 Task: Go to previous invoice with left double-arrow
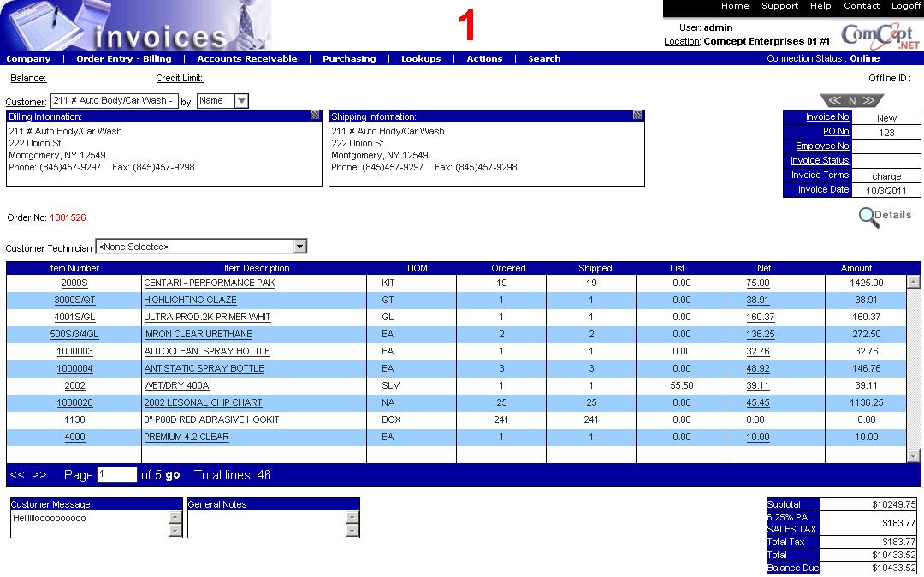coord(835,101)
